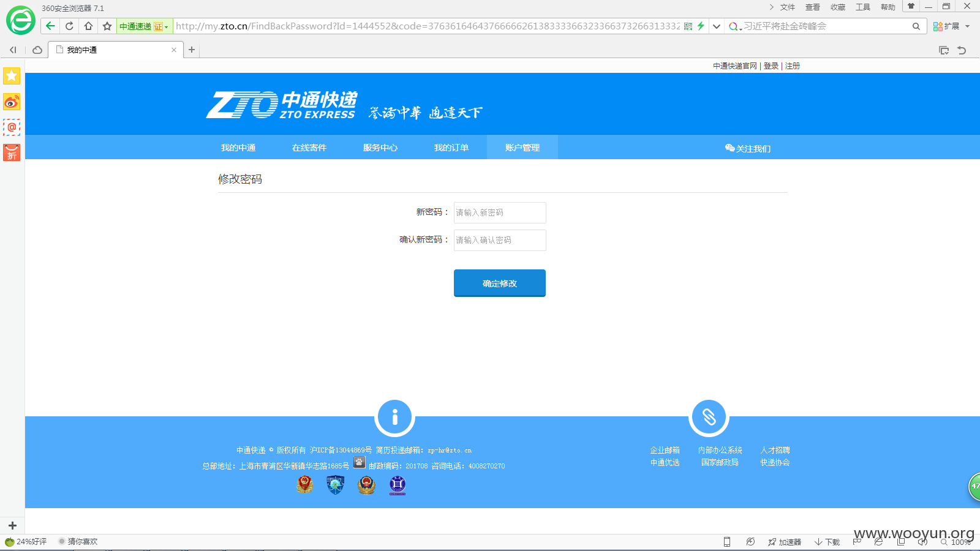
Task: Click the 加速器 status bar button
Action: 785,542
